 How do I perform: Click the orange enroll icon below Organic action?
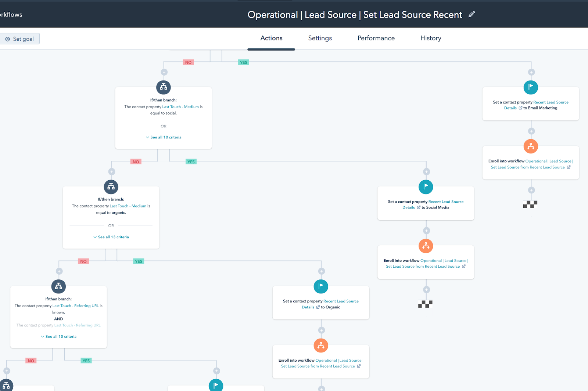321,345
